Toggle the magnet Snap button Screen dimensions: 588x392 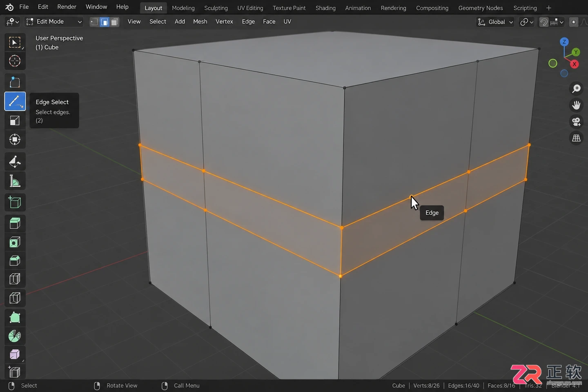544,22
